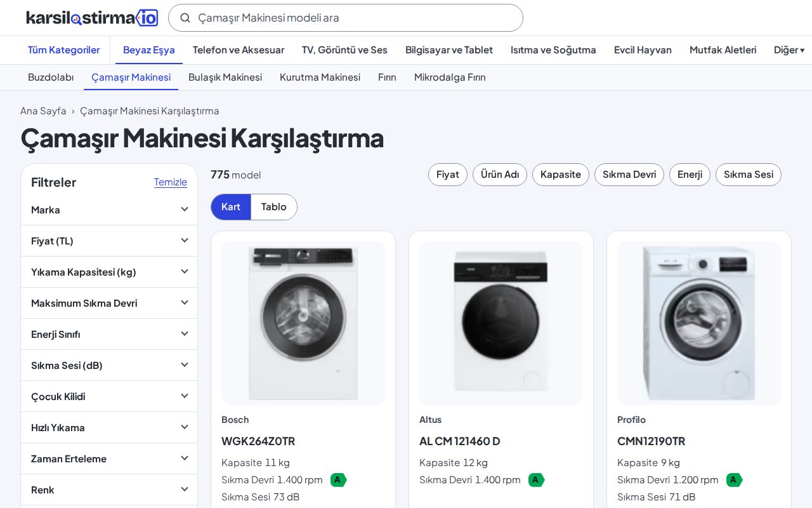Viewport: 812px width, 508px height.
Task: Click the Çamaşır Makinesi search field
Action: (346, 18)
